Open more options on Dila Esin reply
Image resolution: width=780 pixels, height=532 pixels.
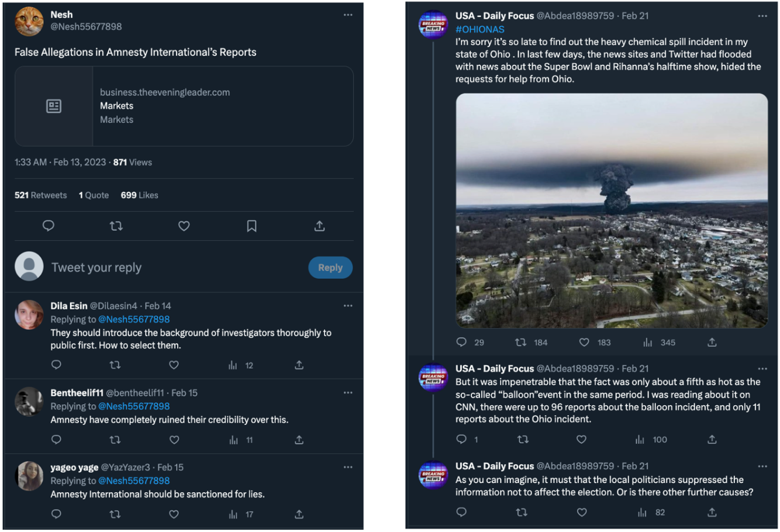click(348, 306)
